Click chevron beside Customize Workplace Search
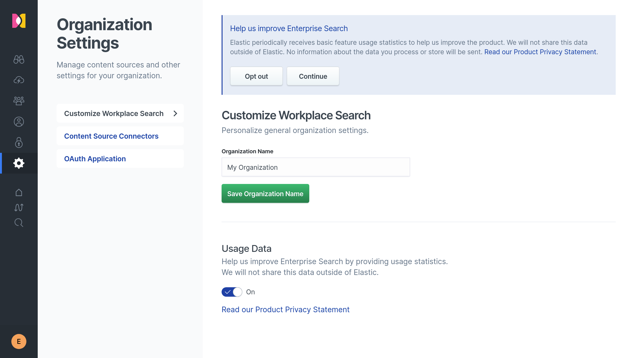Screen dimensions: 644x358 coord(175,114)
